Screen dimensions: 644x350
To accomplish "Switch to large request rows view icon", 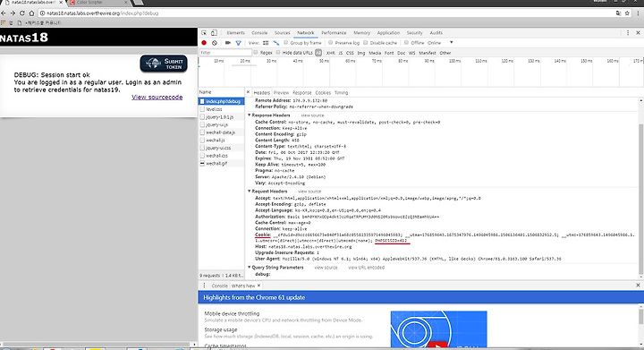I will pos(266,43).
